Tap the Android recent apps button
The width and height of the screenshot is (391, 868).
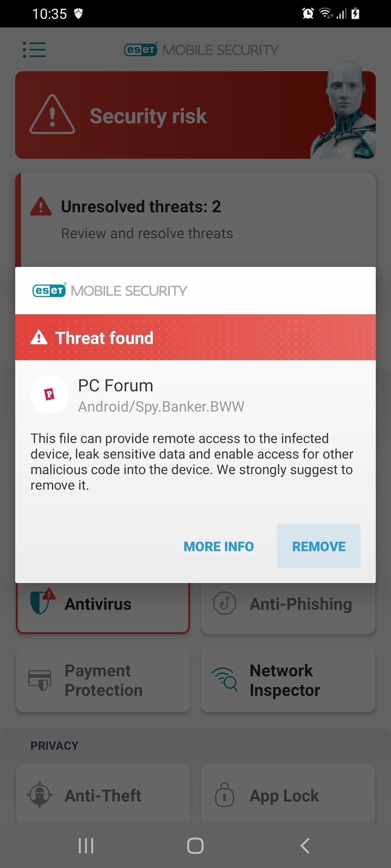click(x=86, y=846)
